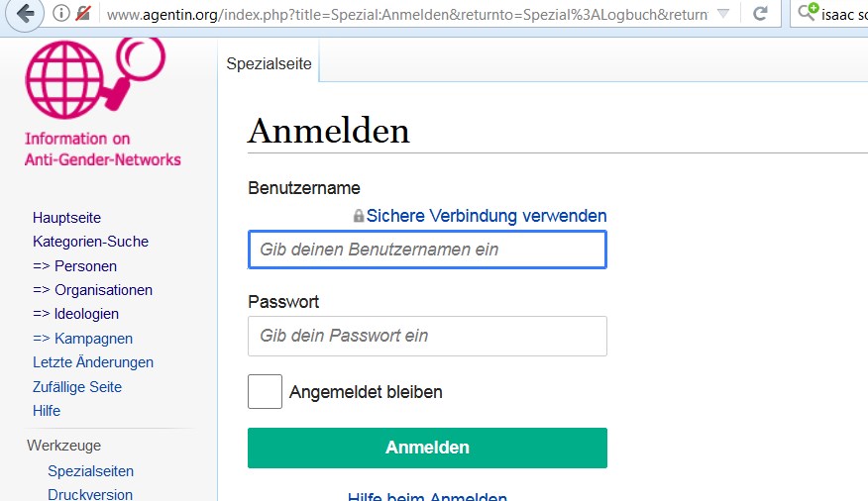Click the browser back arrow button
This screenshot has height=501, width=868.
(x=24, y=13)
